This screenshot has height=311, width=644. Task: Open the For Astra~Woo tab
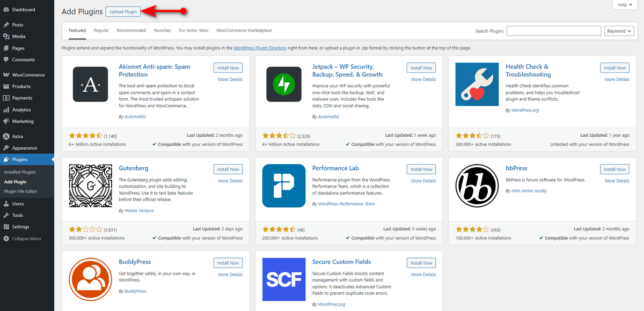point(194,31)
